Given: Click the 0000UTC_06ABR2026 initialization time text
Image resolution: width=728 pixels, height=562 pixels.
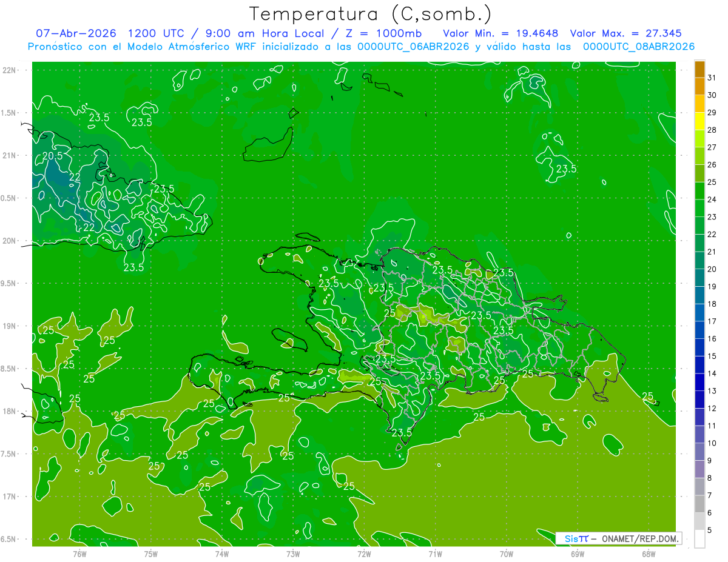Looking at the screenshot, I should 413,46.
